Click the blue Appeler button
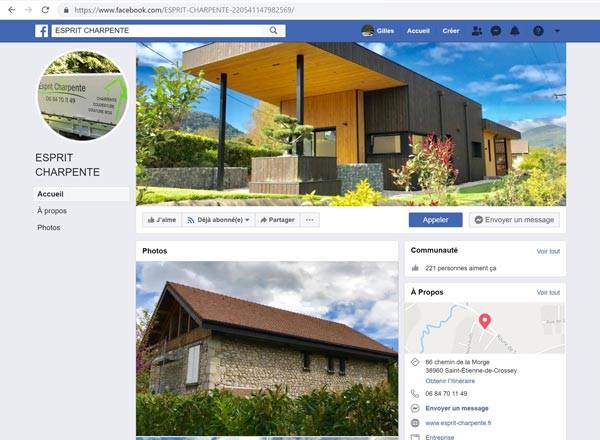 pyautogui.click(x=435, y=220)
